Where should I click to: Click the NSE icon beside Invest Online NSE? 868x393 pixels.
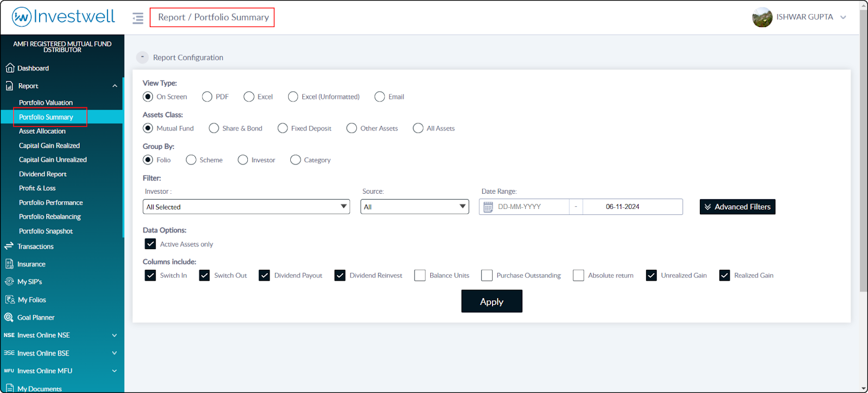click(9, 335)
